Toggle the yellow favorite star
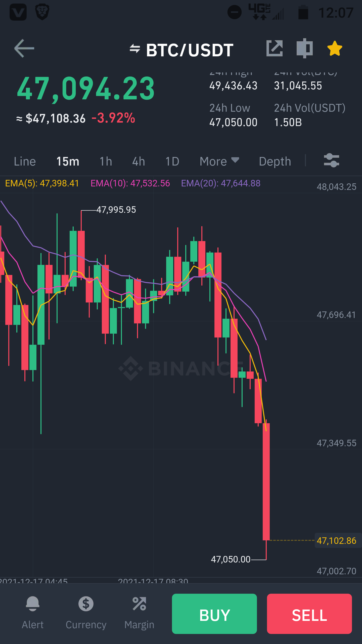 coord(335,48)
